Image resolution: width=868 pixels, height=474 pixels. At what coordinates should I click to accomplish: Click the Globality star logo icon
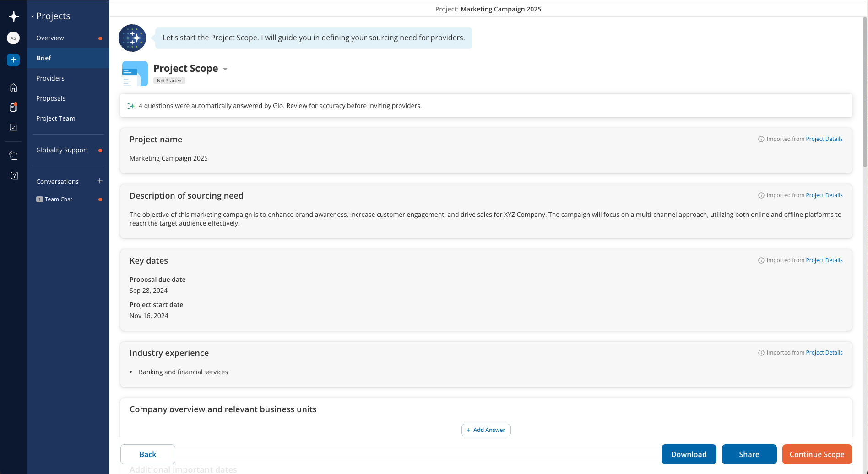[x=13, y=16]
